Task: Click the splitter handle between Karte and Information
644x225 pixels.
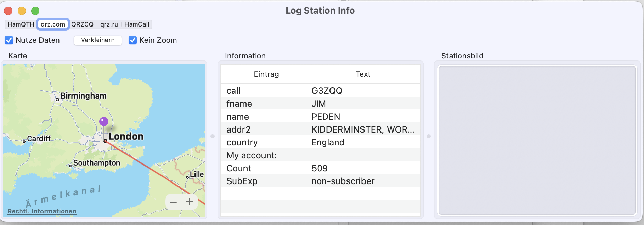Action: tap(213, 136)
